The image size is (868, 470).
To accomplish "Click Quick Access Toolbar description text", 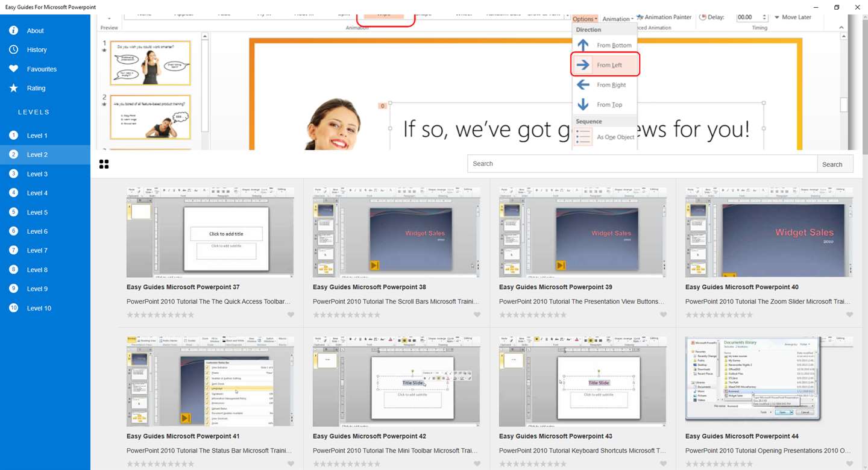I will tap(209, 302).
